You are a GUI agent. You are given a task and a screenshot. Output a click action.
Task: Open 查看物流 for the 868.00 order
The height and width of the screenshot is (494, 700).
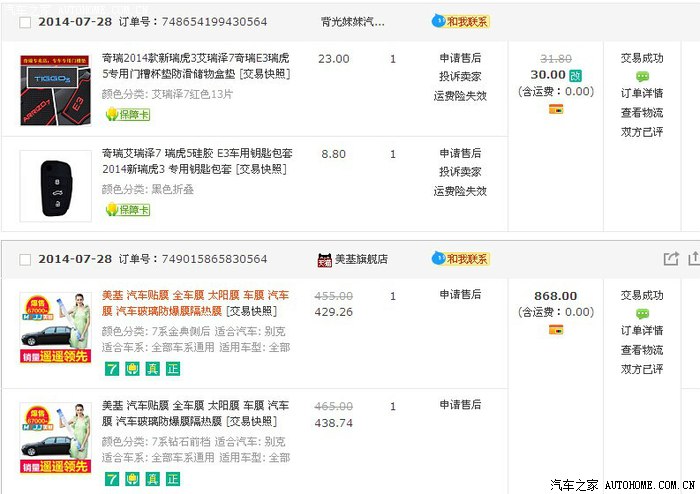[642, 350]
